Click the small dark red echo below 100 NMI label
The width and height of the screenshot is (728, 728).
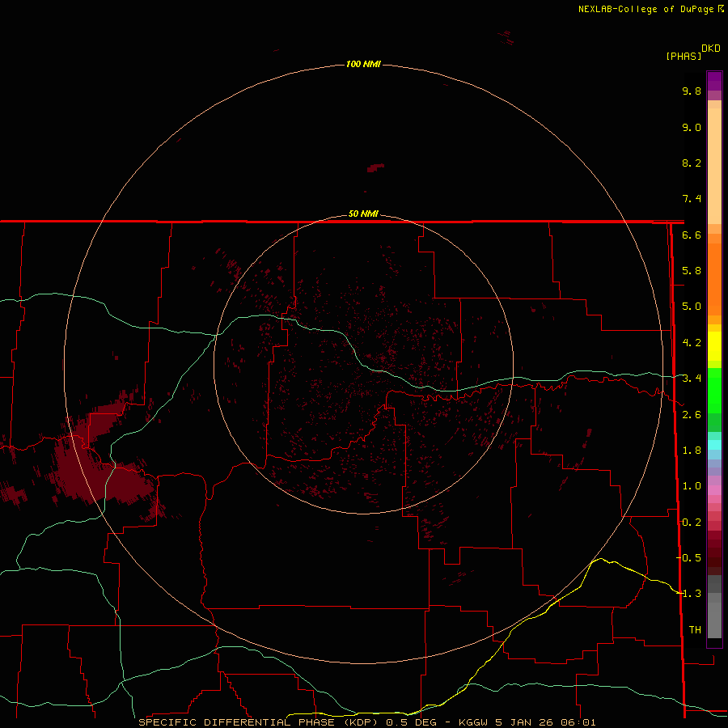(x=375, y=167)
